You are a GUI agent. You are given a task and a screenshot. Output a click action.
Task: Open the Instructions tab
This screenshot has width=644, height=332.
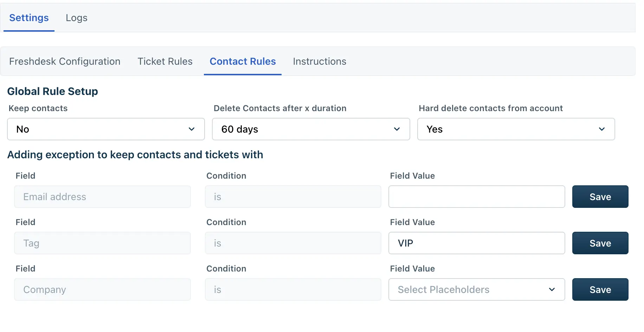319,62
